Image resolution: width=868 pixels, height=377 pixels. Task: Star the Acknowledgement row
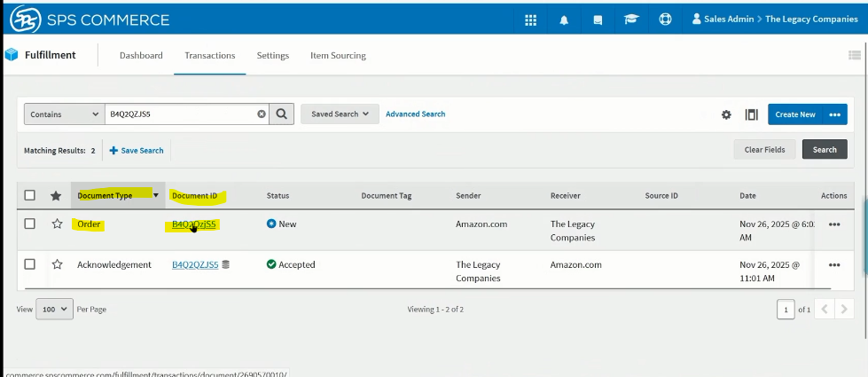[57, 264]
